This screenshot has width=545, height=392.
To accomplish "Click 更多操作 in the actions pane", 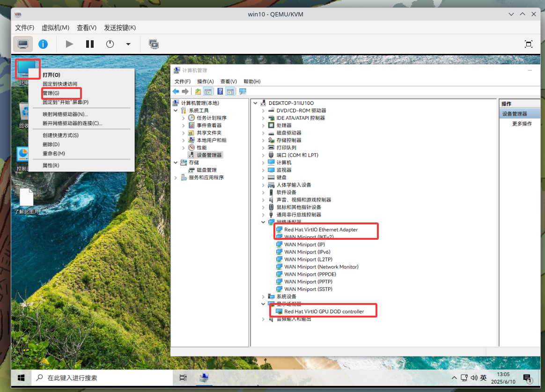I will [522, 124].
